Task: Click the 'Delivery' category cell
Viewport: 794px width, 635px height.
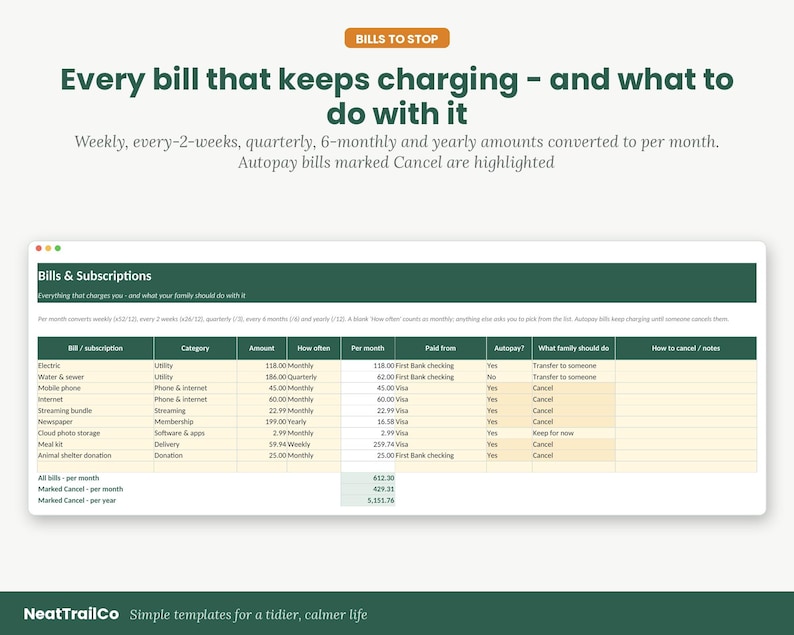Action: click(x=195, y=444)
